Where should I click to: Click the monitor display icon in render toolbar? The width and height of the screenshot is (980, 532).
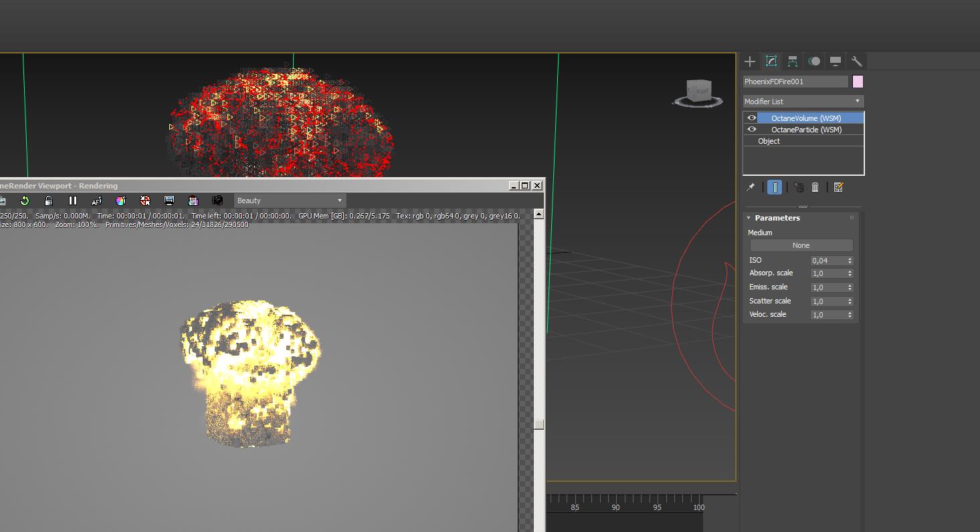pos(169,201)
